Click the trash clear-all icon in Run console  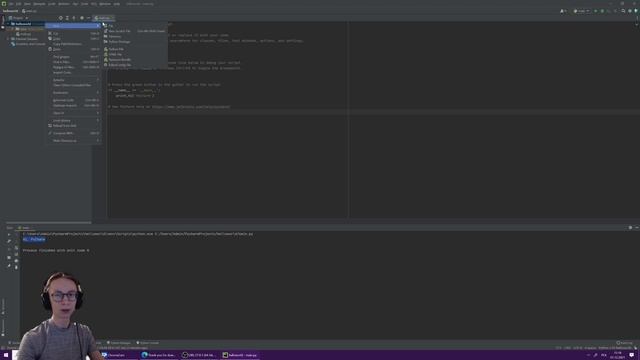[x=16, y=267]
